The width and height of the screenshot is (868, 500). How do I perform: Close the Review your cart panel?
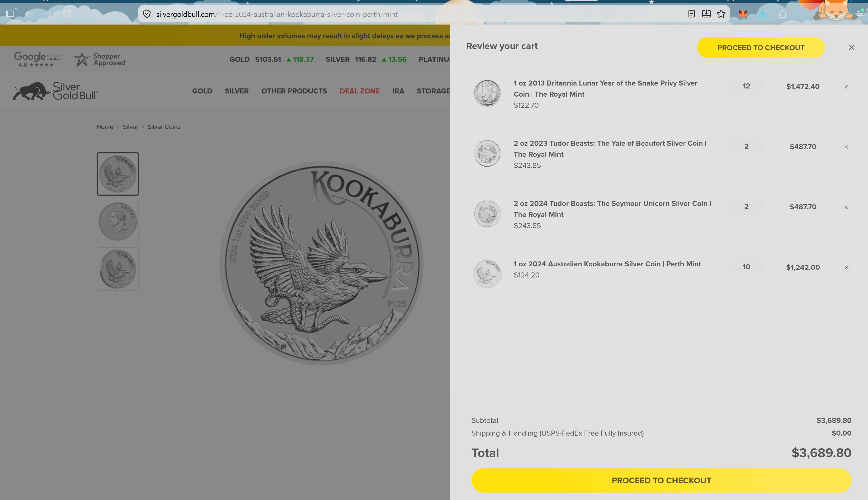click(851, 48)
